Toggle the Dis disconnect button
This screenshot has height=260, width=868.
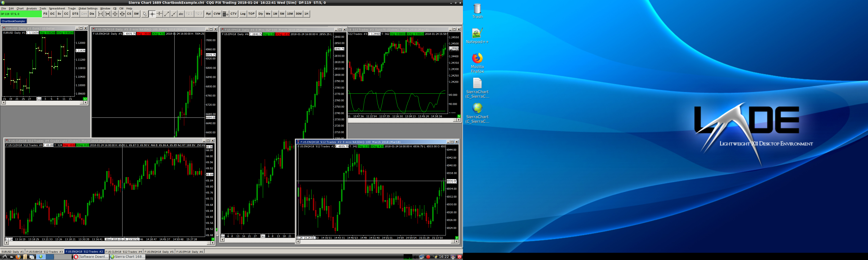92,14
